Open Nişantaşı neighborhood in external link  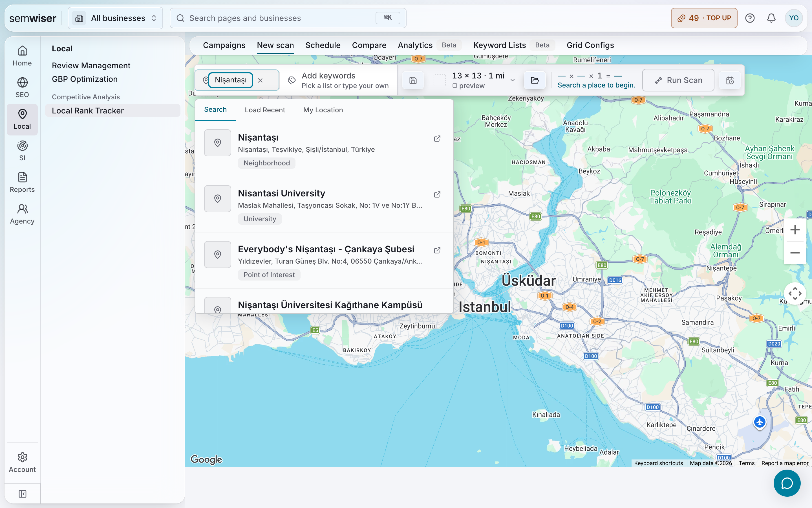pyautogui.click(x=437, y=138)
